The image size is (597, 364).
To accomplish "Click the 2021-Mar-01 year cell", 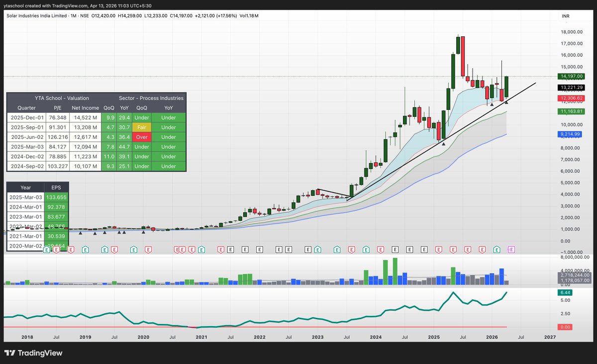I will (x=26, y=236).
